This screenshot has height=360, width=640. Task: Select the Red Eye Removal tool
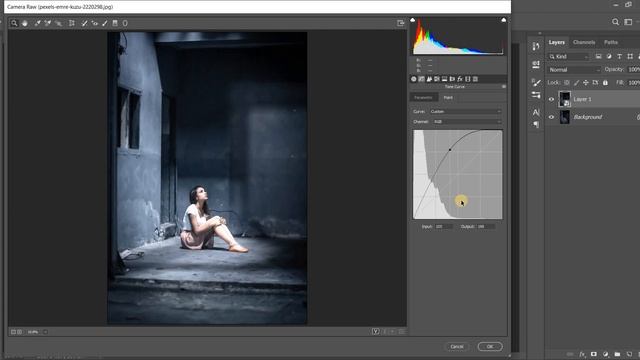pos(95,23)
